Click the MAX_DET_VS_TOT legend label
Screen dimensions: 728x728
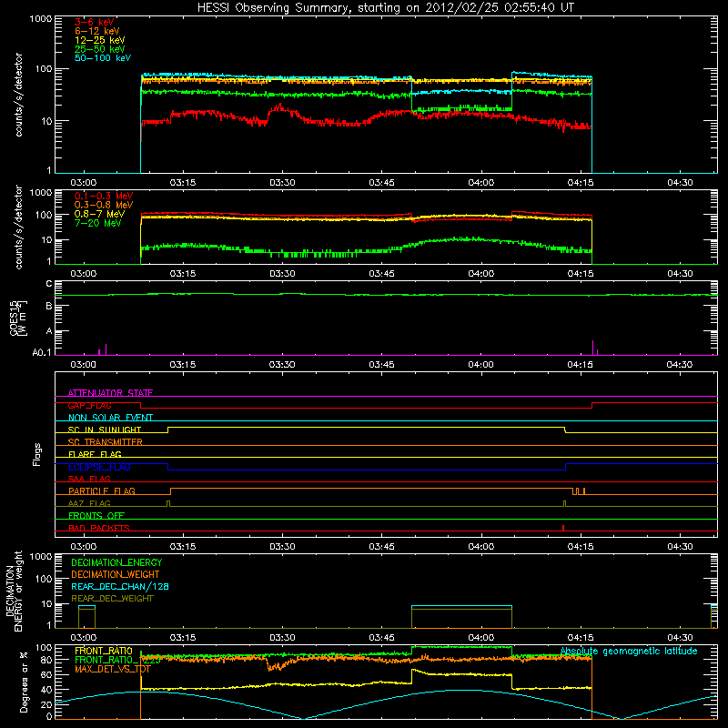(113, 669)
